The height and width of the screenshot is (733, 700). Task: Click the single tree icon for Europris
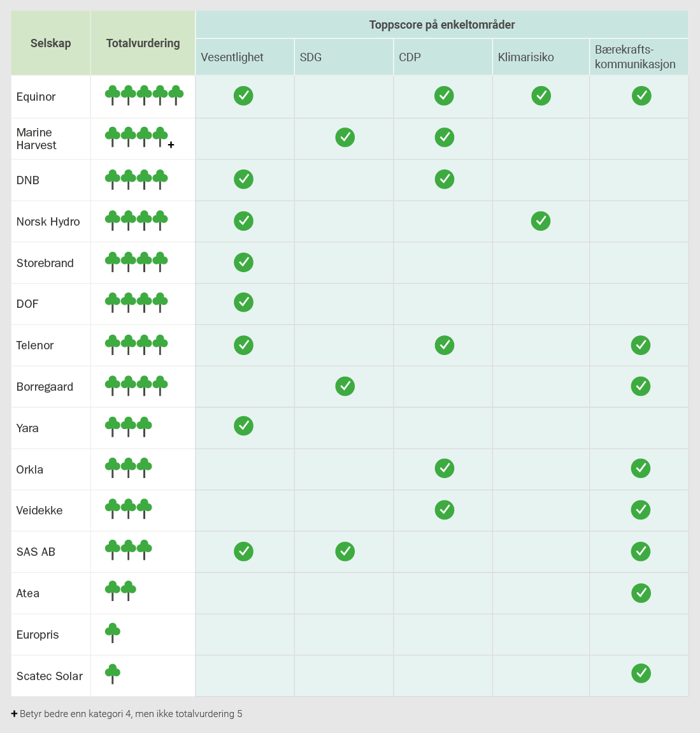click(x=113, y=633)
